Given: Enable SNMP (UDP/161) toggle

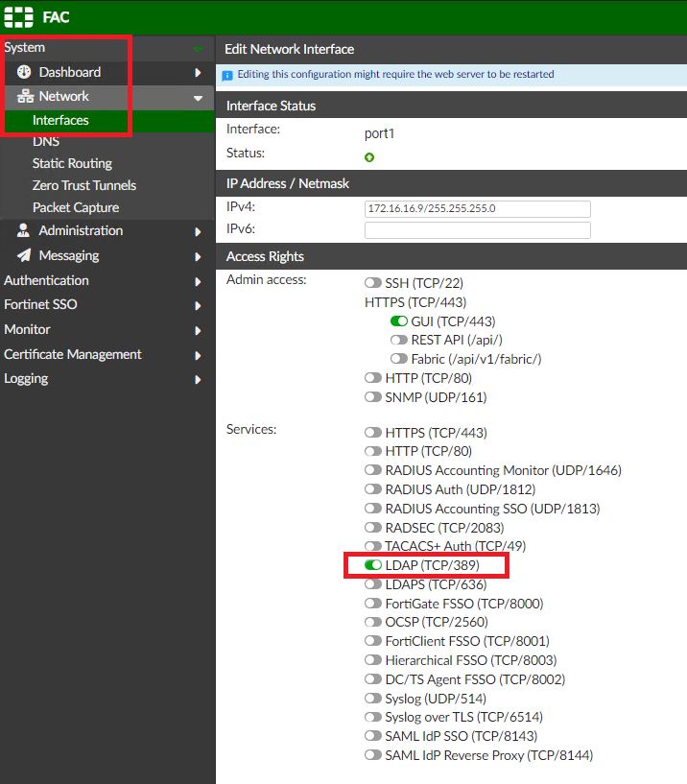Looking at the screenshot, I should pyautogui.click(x=373, y=397).
